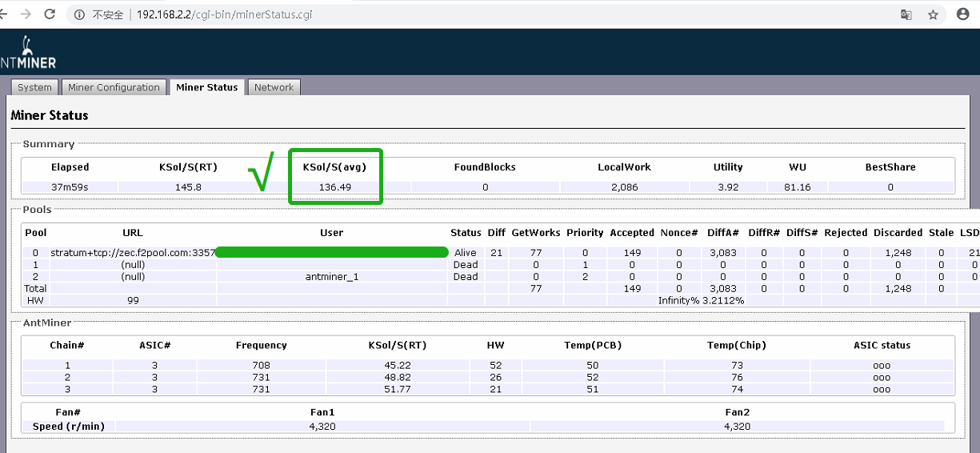Bookmark this page with the star icon
The height and width of the screenshot is (453, 980).
coord(933,14)
